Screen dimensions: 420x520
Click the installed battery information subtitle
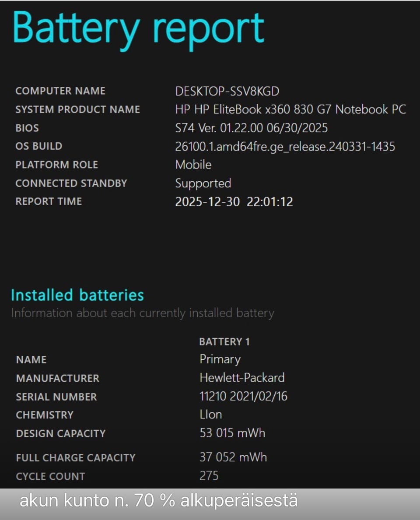click(x=142, y=313)
